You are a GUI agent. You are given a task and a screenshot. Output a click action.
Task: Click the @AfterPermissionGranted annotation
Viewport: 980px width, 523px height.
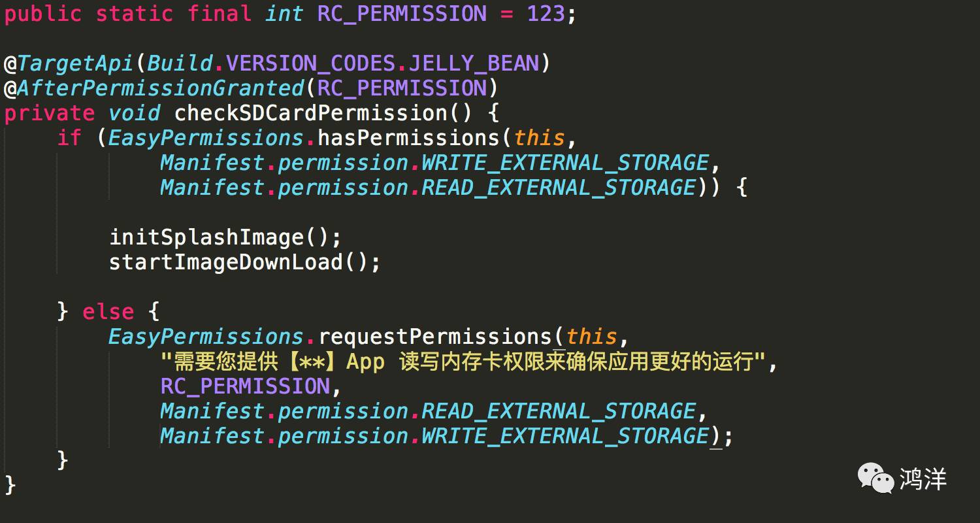[154, 88]
